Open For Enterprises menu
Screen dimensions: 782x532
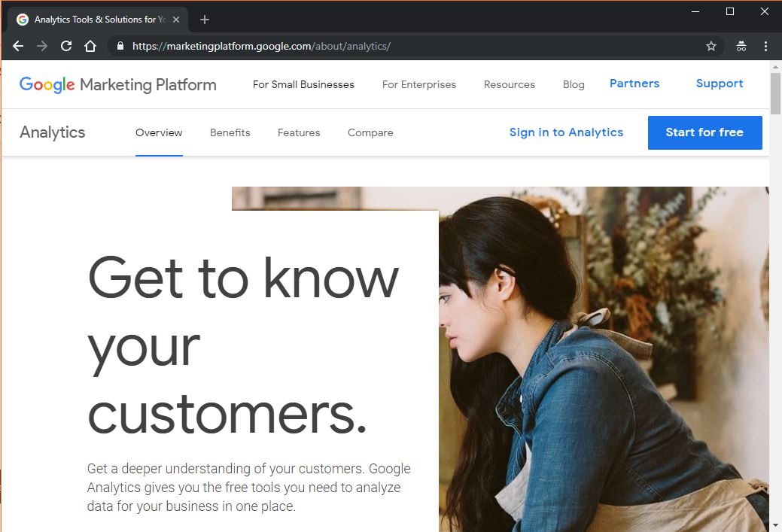419,84
